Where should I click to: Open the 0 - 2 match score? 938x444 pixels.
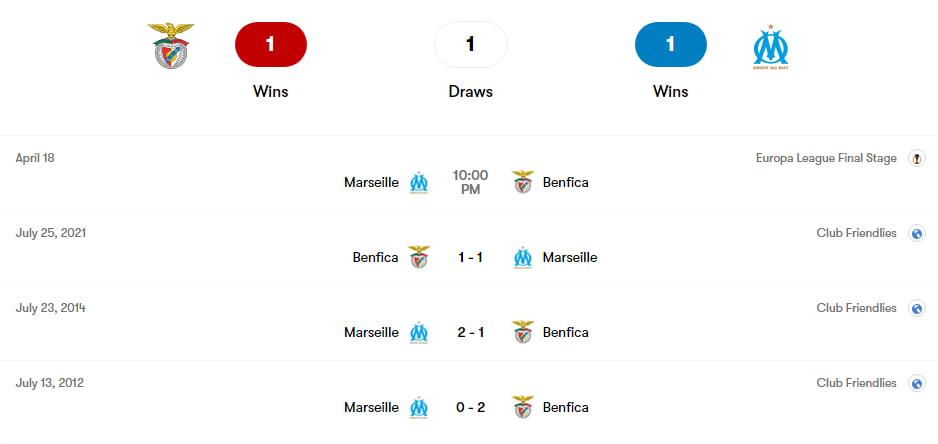tap(470, 407)
